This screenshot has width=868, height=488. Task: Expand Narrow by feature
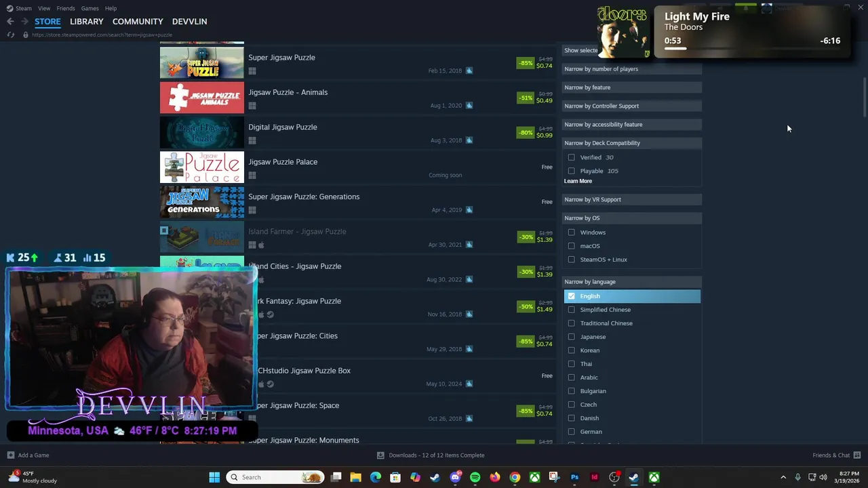632,87
